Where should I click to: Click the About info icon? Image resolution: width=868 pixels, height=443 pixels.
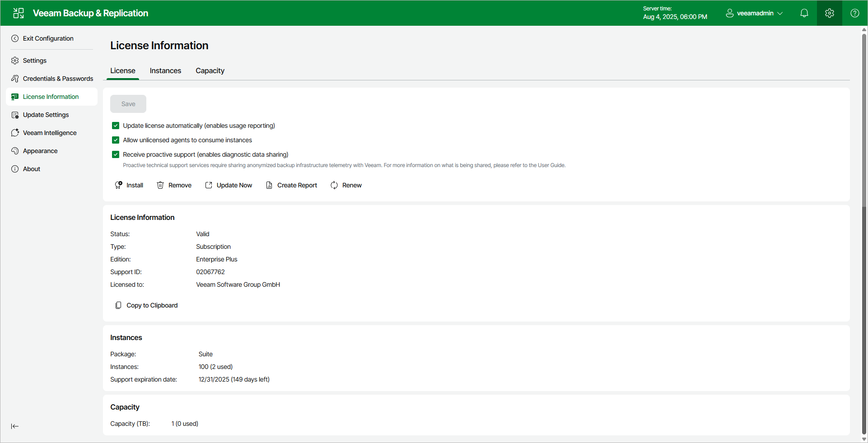[15, 169]
